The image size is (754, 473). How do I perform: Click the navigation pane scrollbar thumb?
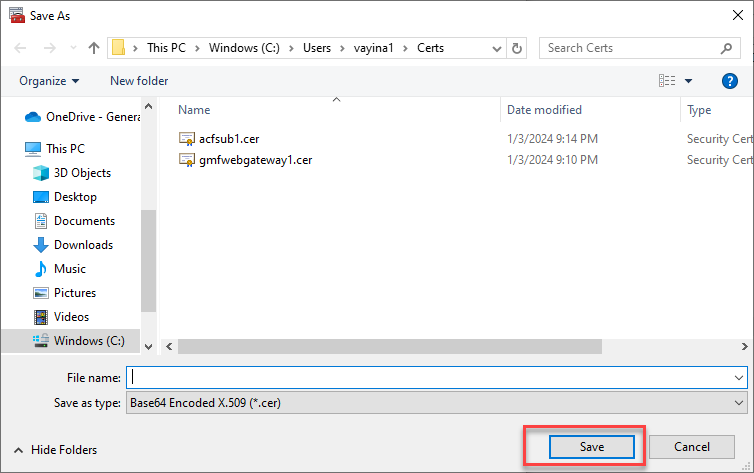pos(149,261)
